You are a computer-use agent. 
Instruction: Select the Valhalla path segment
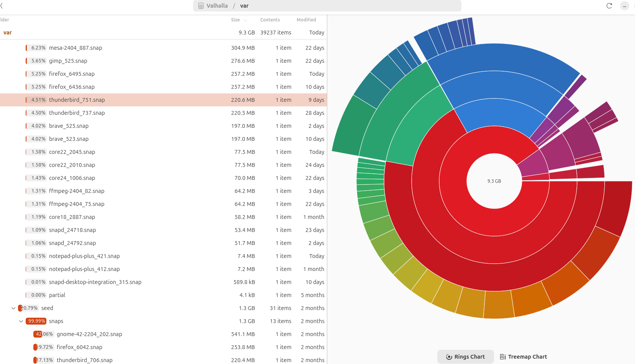coord(217,6)
